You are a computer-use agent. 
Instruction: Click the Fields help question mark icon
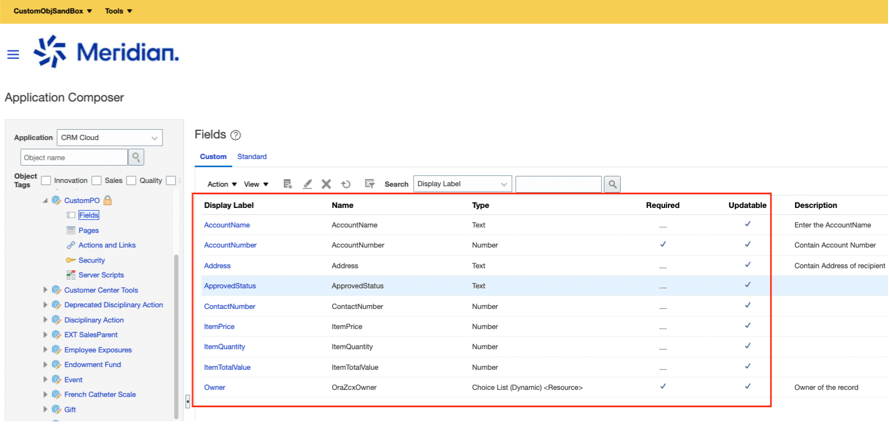point(236,135)
